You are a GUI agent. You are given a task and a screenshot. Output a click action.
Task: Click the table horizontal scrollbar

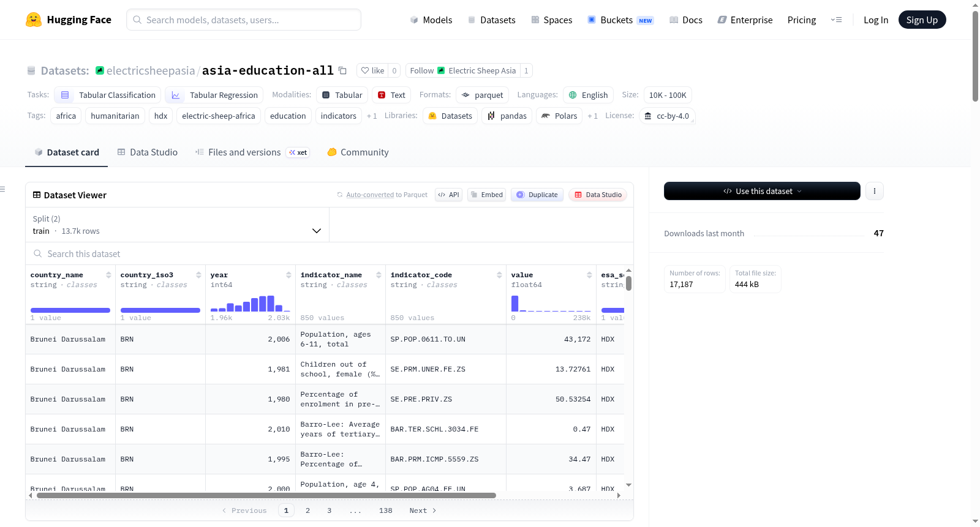[266, 495]
